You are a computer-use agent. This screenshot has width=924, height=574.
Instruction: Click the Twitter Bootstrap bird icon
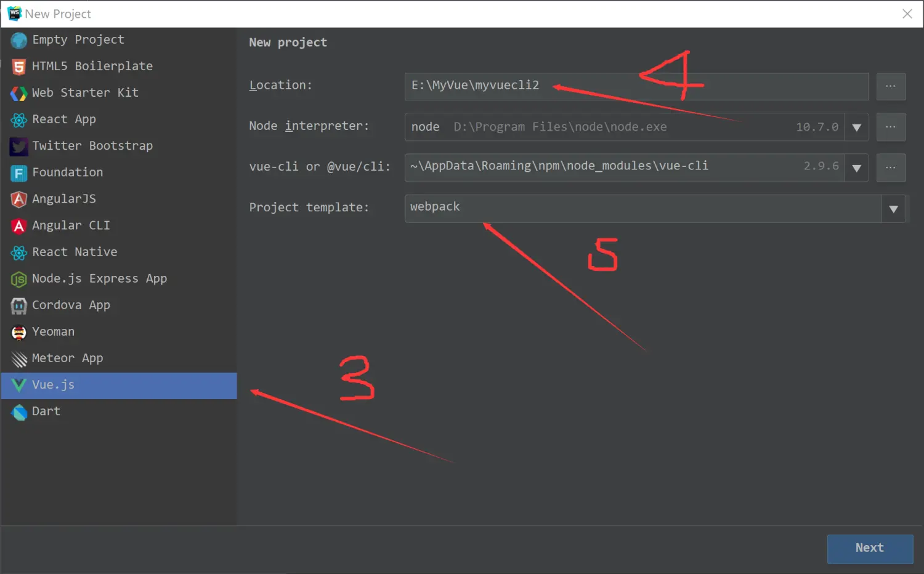19,146
